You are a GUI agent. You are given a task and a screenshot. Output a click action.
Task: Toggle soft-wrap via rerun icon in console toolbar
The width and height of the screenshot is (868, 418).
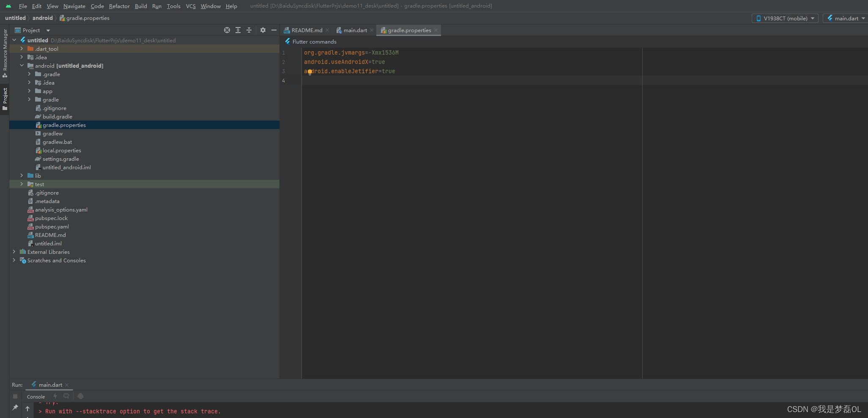(66, 396)
